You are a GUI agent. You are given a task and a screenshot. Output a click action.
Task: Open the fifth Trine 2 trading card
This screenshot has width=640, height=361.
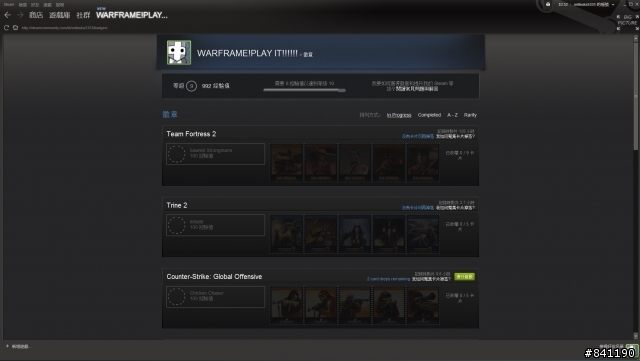point(423,234)
